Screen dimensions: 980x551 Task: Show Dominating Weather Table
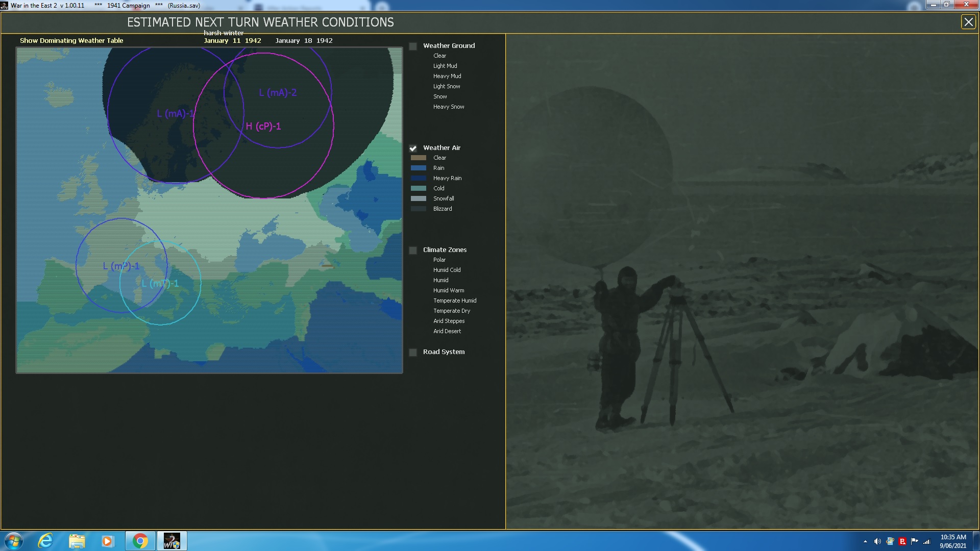(x=71, y=40)
